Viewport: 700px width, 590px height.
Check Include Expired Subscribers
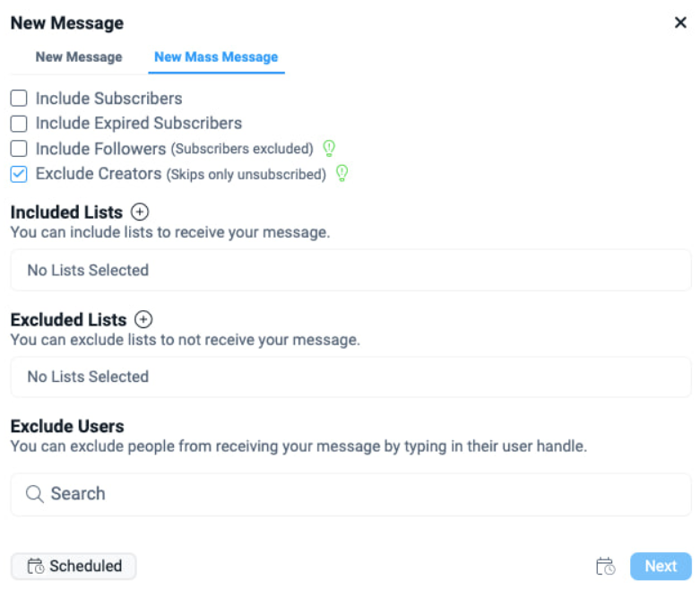click(x=19, y=124)
